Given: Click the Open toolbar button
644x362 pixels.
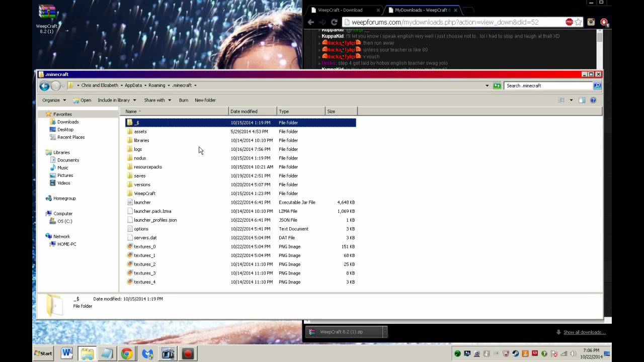Looking at the screenshot, I should [82, 100].
